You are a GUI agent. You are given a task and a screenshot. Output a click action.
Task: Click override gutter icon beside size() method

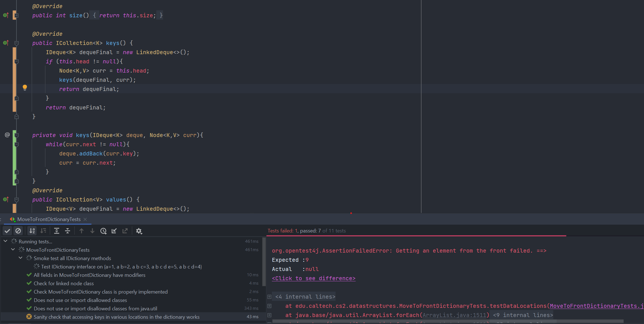click(6, 15)
